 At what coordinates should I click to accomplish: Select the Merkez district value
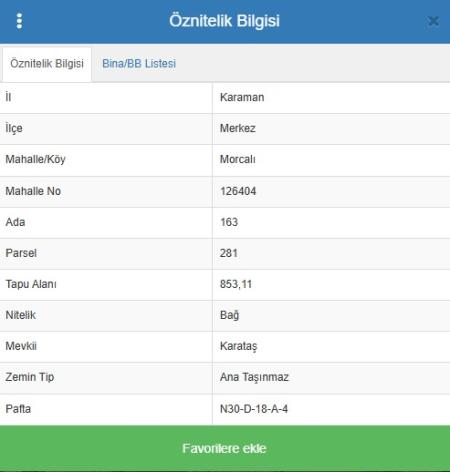(x=238, y=128)
